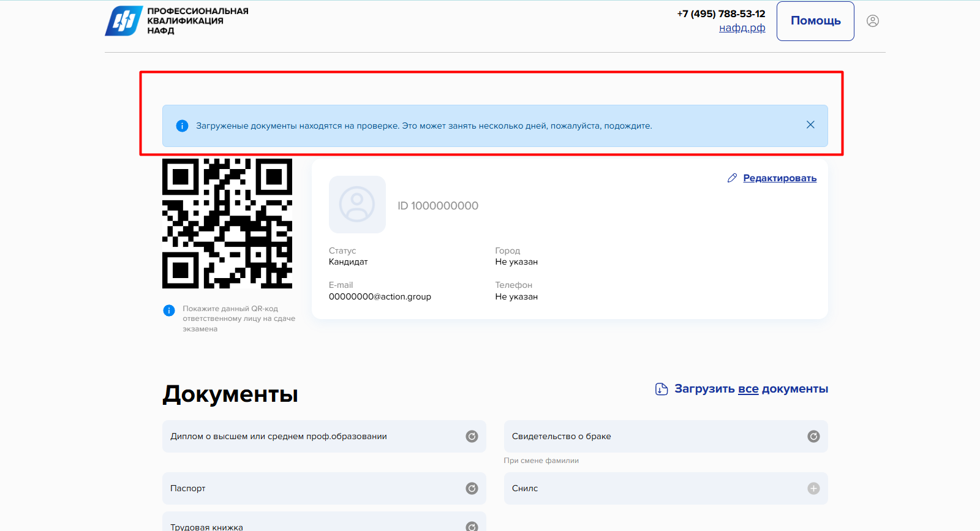Screen dimensions: 980x531
Task: Click the Помощь button
Action: (815, 21)
